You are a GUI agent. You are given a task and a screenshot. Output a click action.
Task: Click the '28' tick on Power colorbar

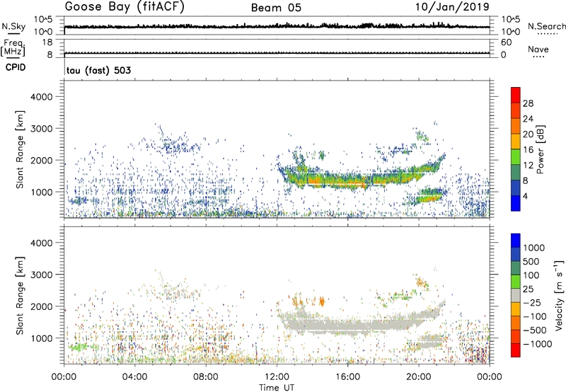528,103
